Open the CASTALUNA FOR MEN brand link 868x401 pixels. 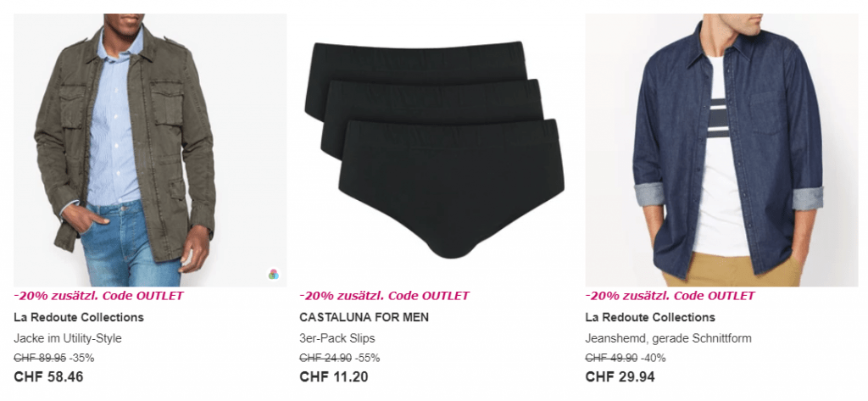[364, 317]
